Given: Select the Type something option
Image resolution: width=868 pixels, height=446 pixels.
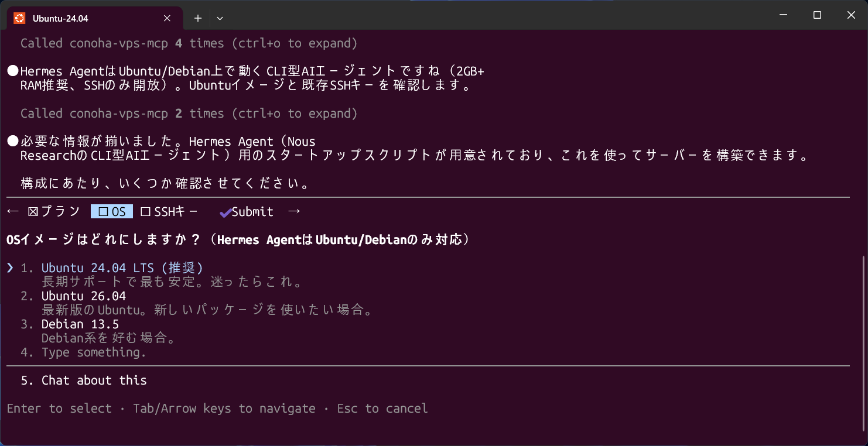Looking at the screenshot, I should coord(94,352).
